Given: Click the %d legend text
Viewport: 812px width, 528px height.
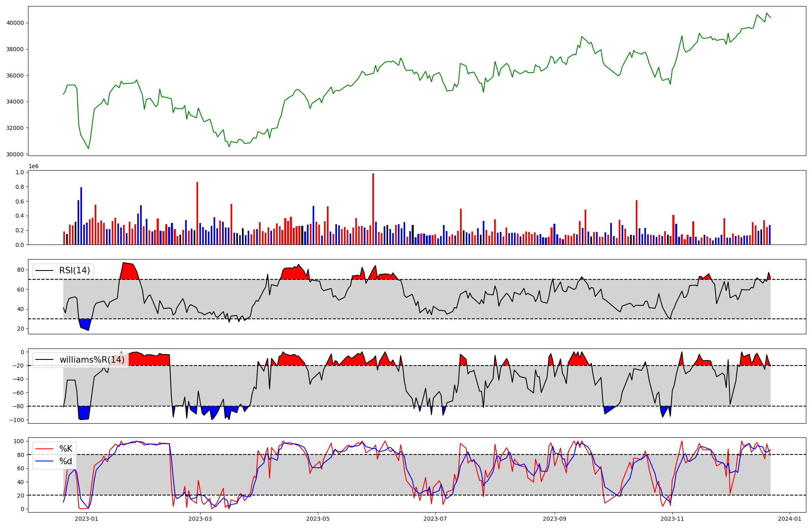Looking at the screenshot, I should coord(66,461).
